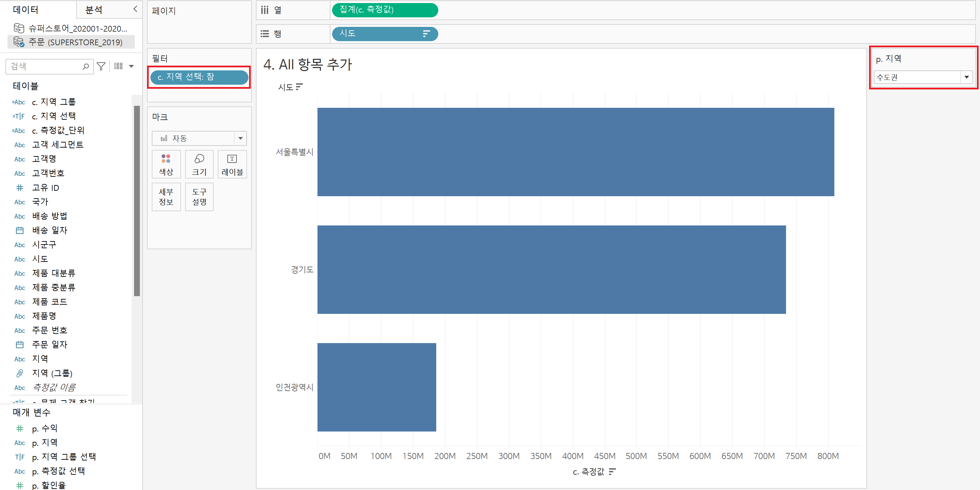Click sort icon beside c. 측정값 axis title
Screen dimensions: 980x490
click(x=612, y=472)
